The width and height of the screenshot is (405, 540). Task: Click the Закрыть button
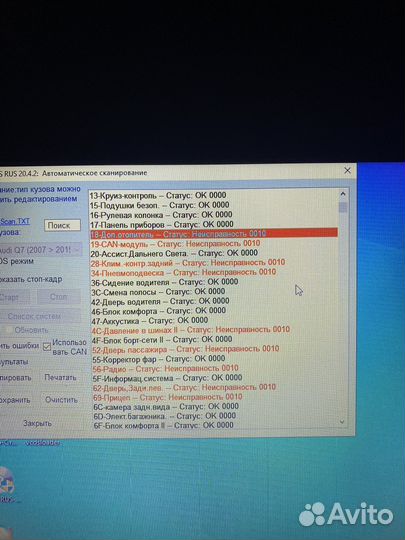pyautogui.click(x=37, y=423)
